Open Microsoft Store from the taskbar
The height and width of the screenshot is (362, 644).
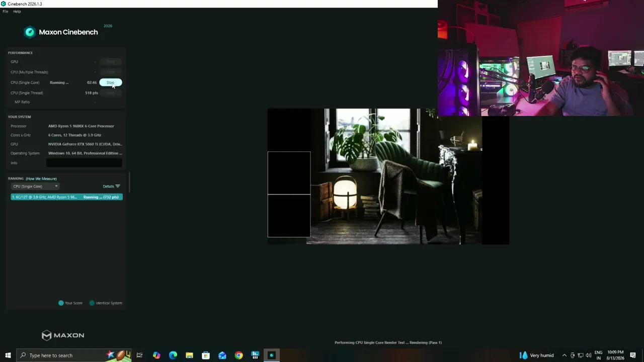pos(206,355)
